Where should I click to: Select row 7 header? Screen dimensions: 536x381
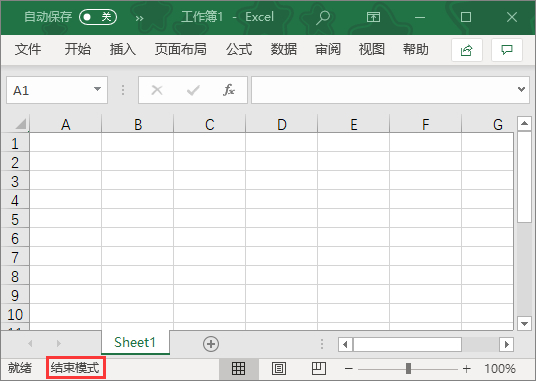(15, 257)
